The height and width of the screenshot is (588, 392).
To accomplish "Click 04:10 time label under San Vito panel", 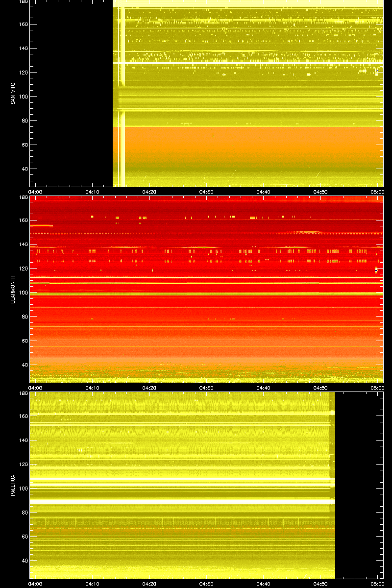I will 93,192.
